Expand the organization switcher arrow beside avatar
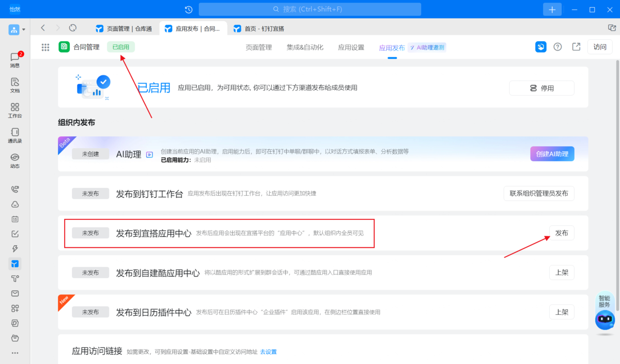 click(x=24, y=30)
